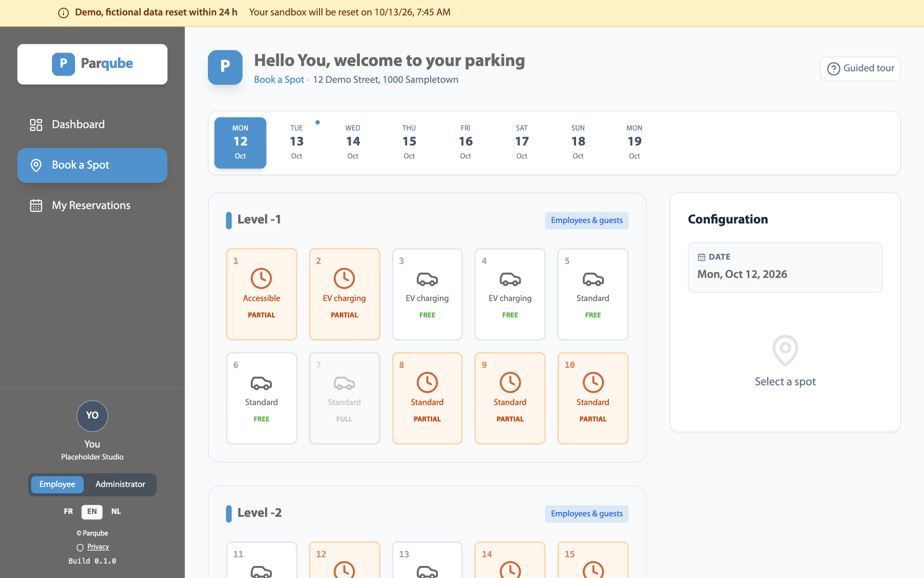Viewport: 924px width, 578px height.
Task: Open My Reservations menu item
Action: point(92,206)
